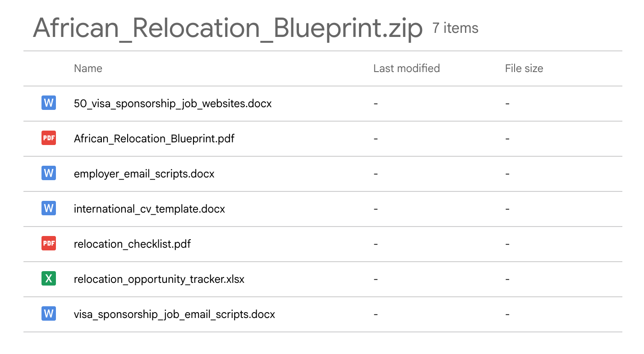This screenshot has width=644, height=354.
Task: Click Word icon for visa_sponsorship_job_email_scripts.docx
Action: pyautogui.click(x=49, y=314)
